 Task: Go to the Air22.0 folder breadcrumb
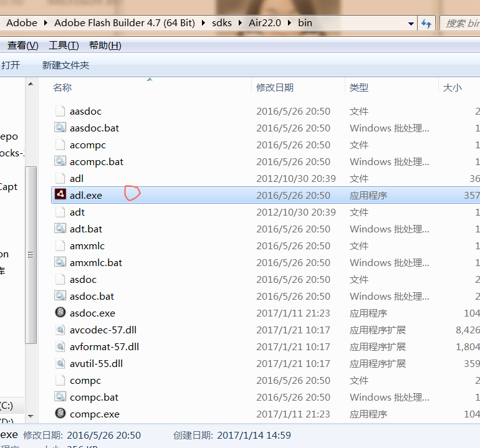[x=265, y=23]
